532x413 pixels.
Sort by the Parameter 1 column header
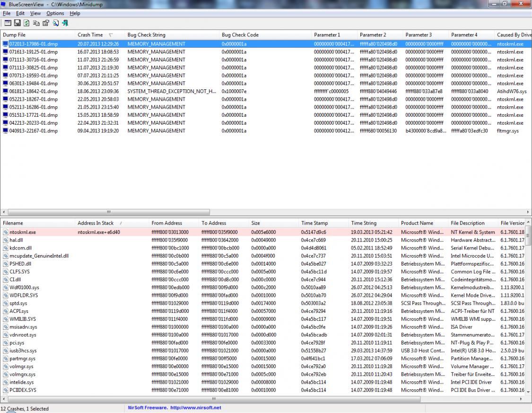pos(334,34)
